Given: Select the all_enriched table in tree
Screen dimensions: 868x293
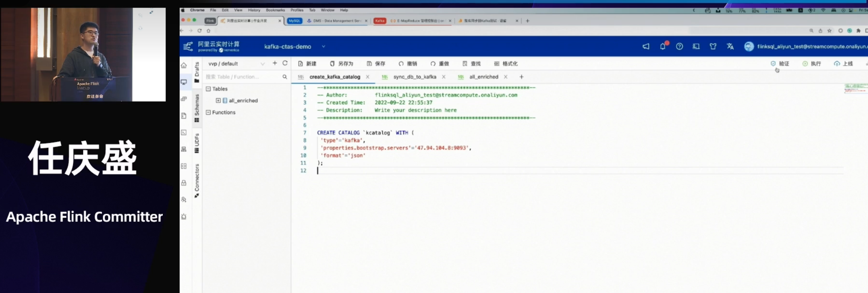Looking at the screenshot, I should point(243,100).
